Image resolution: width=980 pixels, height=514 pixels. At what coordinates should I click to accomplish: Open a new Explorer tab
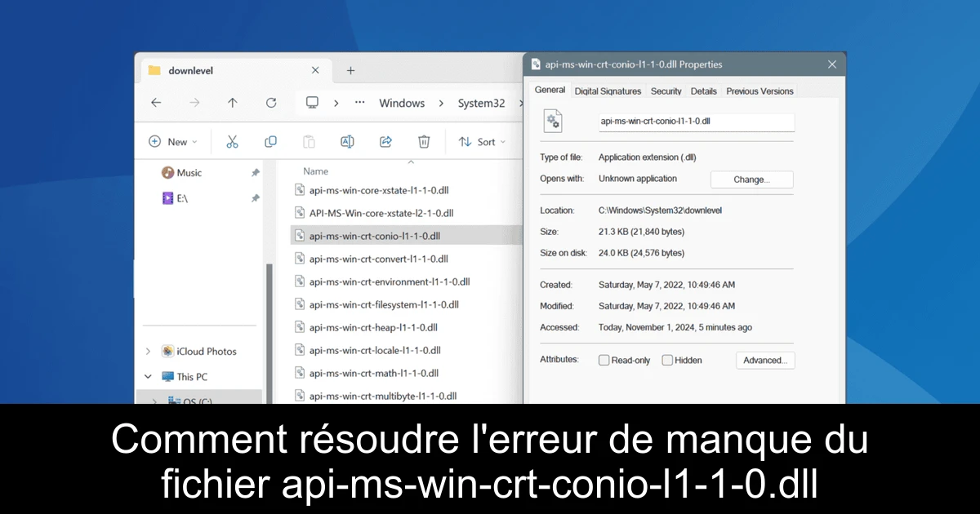click(x=350, y=70)
